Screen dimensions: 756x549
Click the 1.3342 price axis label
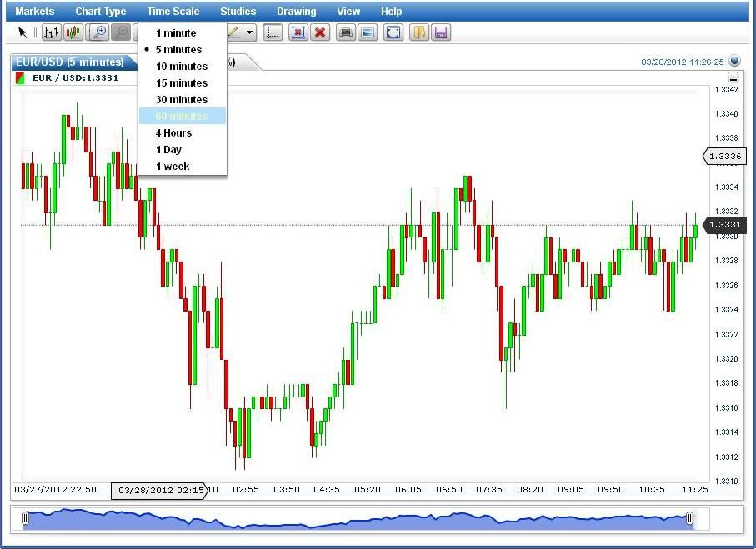726,90
